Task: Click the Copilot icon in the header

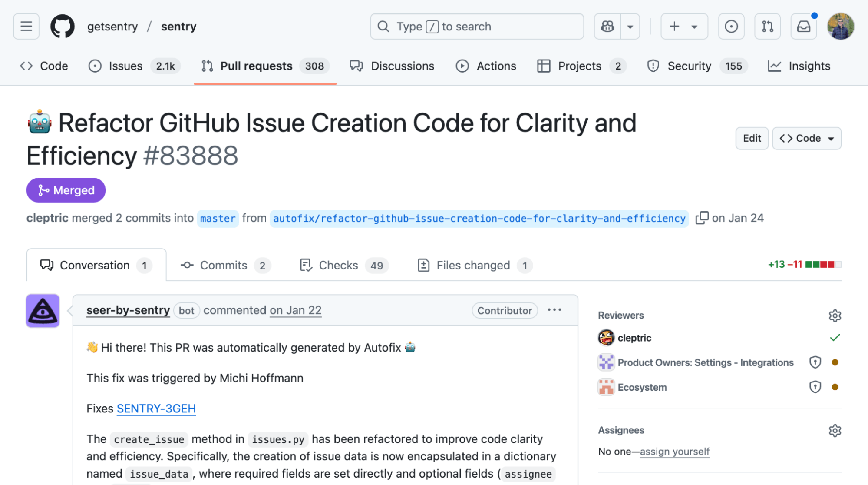Action: click(607, 26)
